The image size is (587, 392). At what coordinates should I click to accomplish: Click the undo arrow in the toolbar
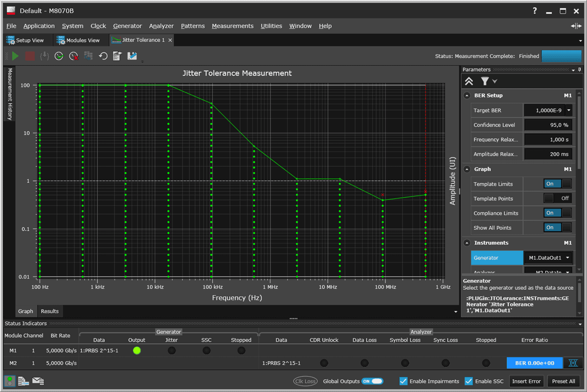[103, 56]
